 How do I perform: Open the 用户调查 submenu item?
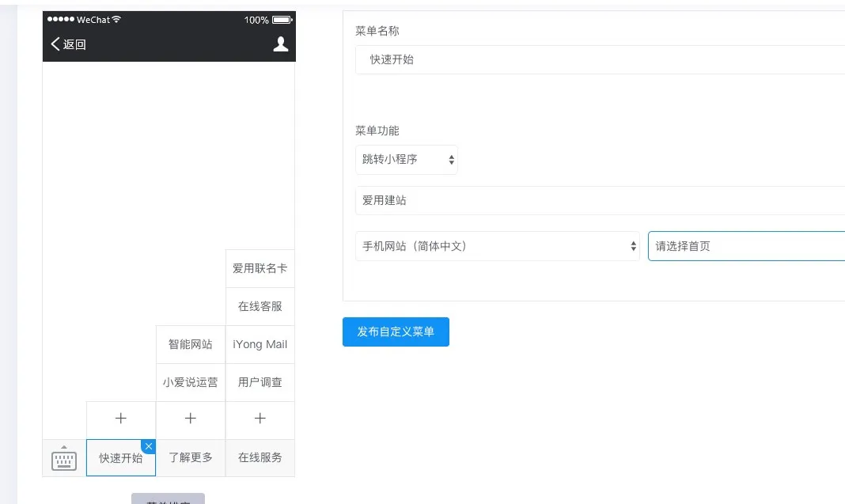[x=260, y=382]
